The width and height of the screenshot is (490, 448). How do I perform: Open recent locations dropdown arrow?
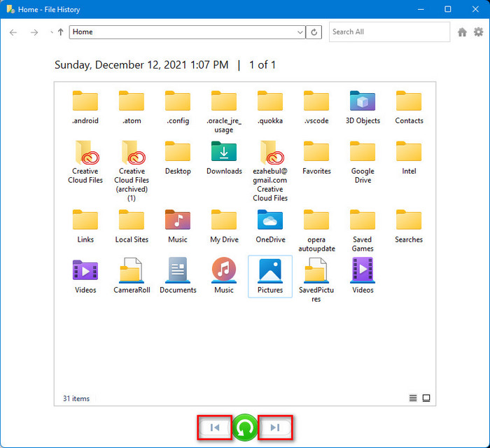(51, 32)
